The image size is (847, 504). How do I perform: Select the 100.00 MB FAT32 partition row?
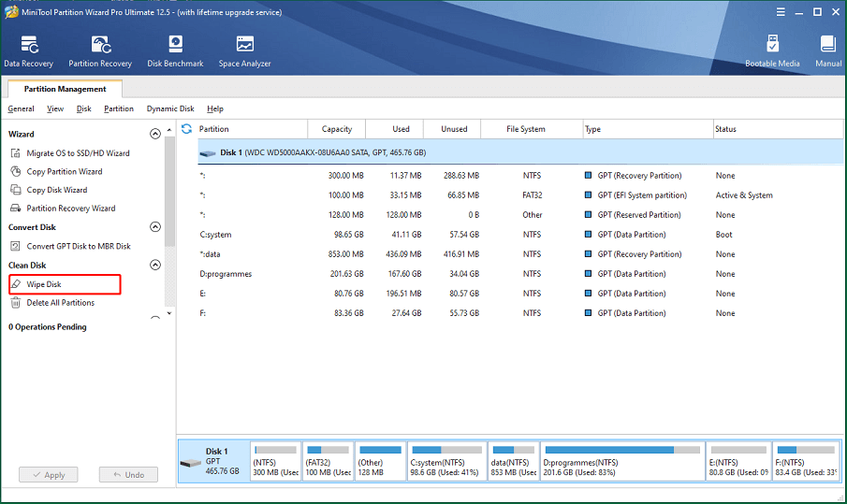[520, 195]
